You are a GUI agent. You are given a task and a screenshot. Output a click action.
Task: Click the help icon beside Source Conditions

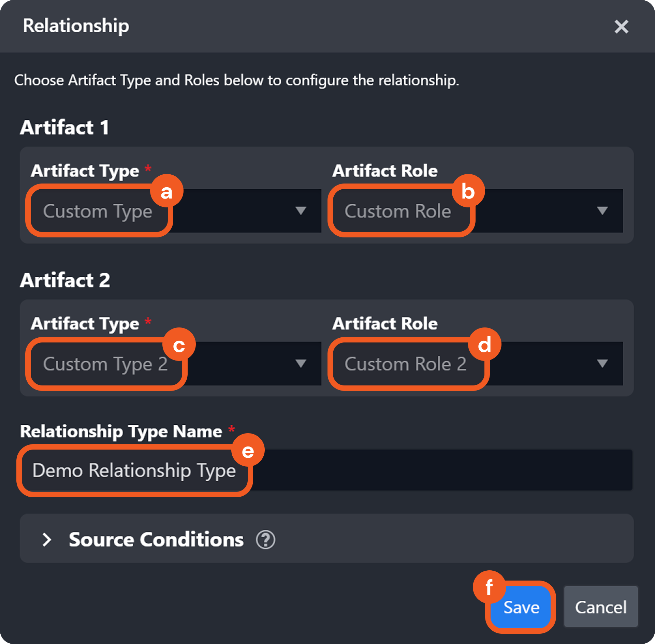(265, 540)
